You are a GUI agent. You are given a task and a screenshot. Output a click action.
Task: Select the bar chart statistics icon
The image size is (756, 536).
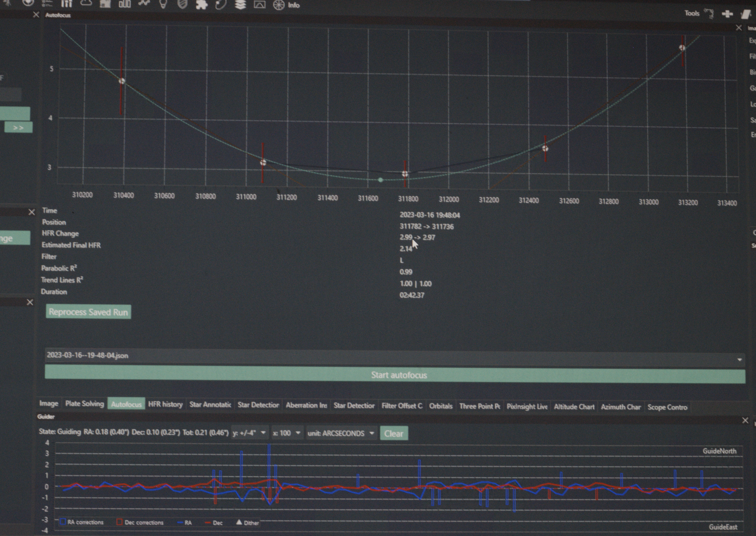coord(124,4)
